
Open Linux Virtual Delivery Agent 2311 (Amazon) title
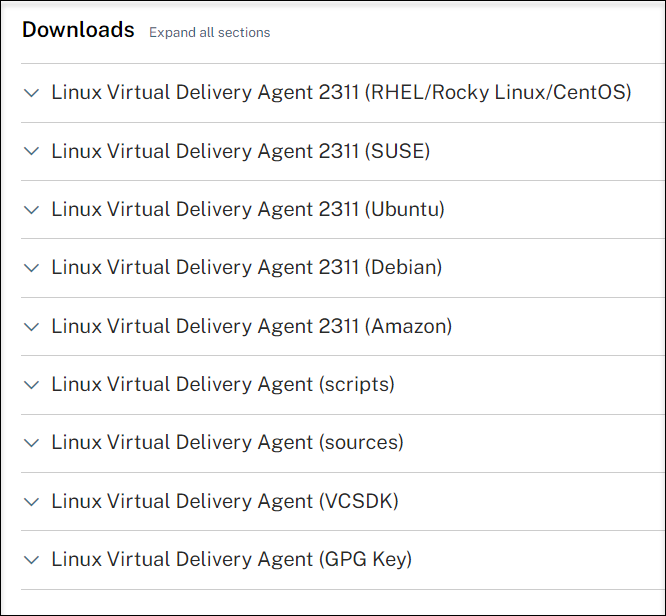point(251,326)
